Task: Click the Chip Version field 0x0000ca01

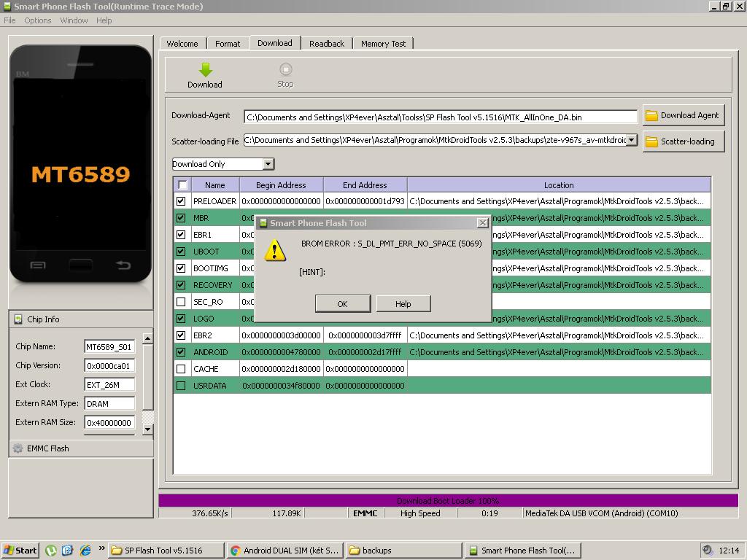Action: 109,366
